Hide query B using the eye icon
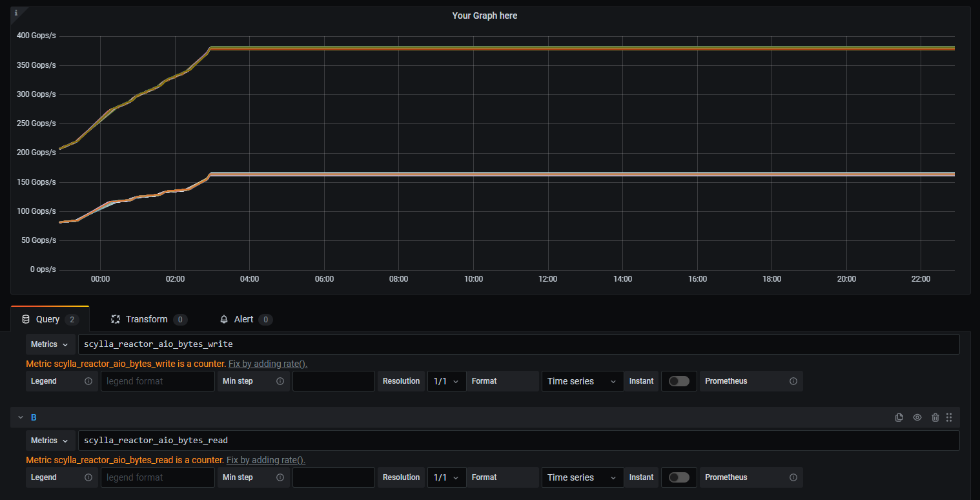Viewport: 980px width, 500px height. 917,417
